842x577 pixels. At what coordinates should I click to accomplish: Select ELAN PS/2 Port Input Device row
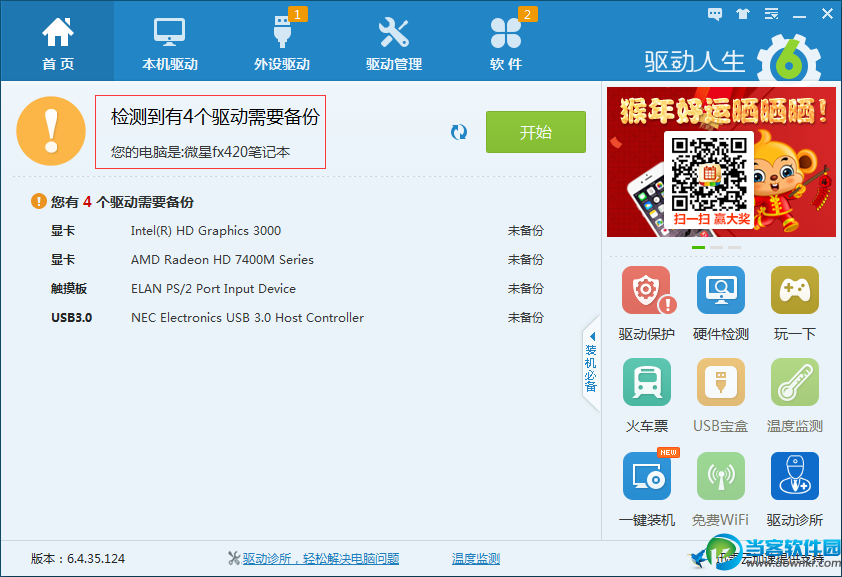(x=297, y=289)
